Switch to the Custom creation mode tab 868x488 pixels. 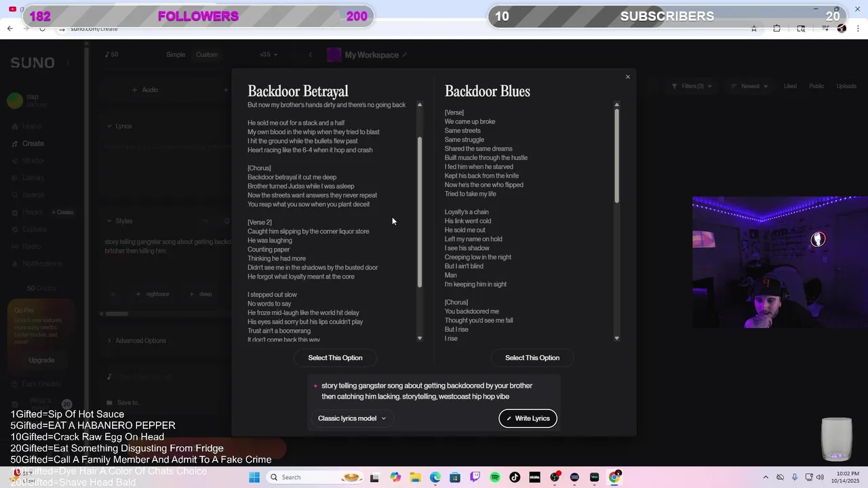[x=207, y=55]
